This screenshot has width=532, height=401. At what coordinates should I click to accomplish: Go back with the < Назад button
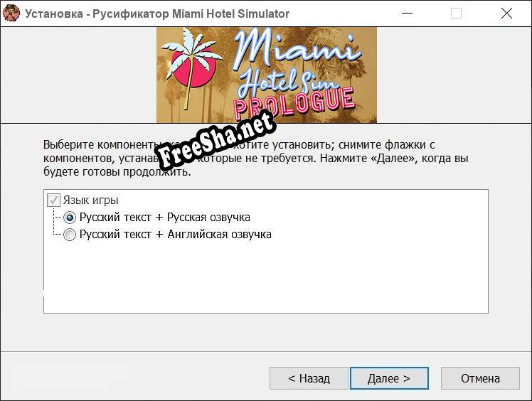point(309,378)
